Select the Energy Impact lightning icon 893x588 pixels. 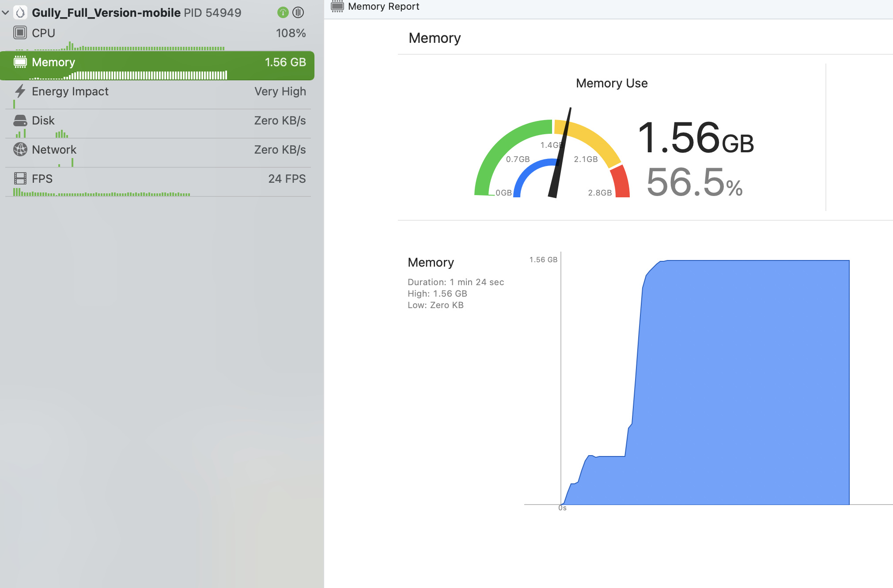(20, 91)
